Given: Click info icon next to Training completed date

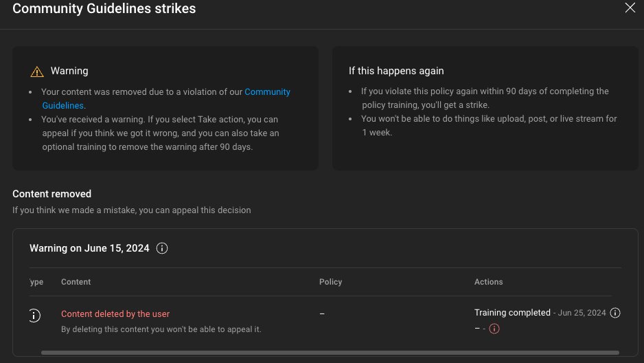Looking at the screenshot, I should [615, 313].
